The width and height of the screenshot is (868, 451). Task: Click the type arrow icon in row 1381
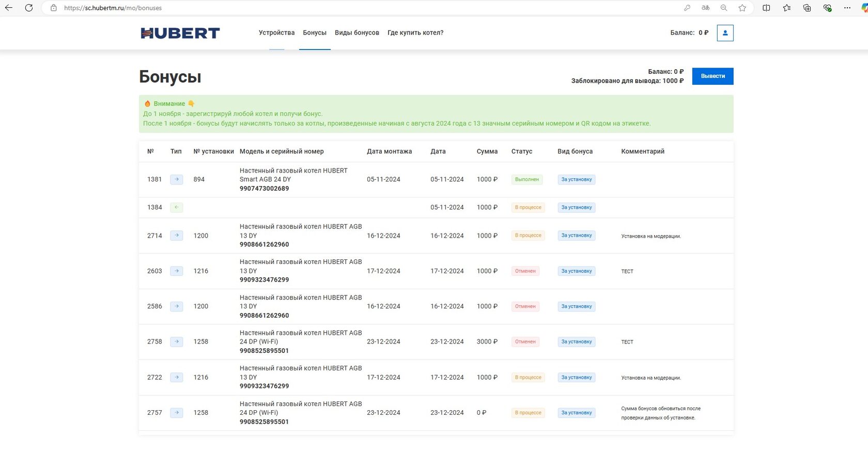coord(177,179)
